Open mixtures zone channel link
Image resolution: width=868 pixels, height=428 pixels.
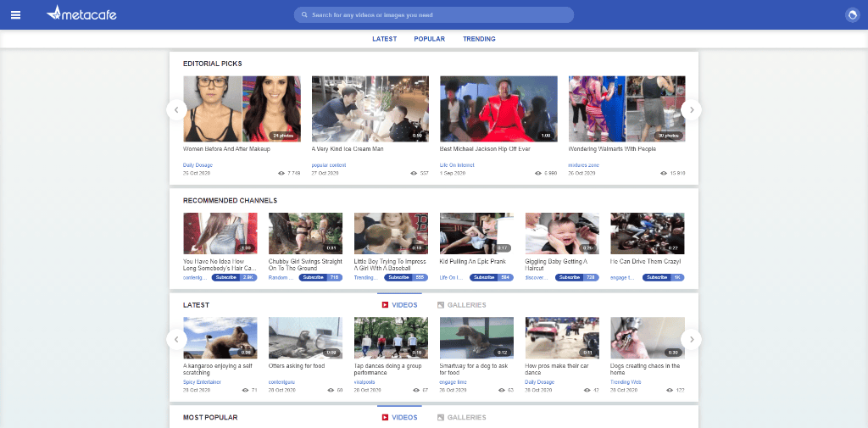(583, 165)
